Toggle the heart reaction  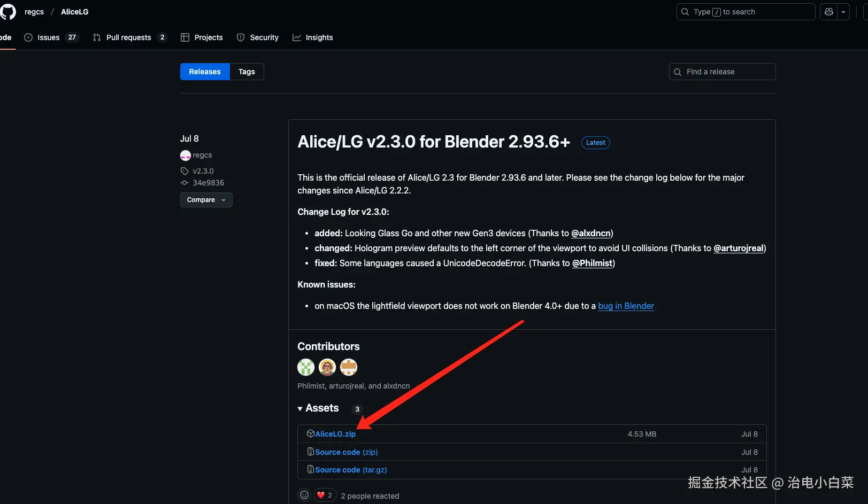tap(325, 495)
